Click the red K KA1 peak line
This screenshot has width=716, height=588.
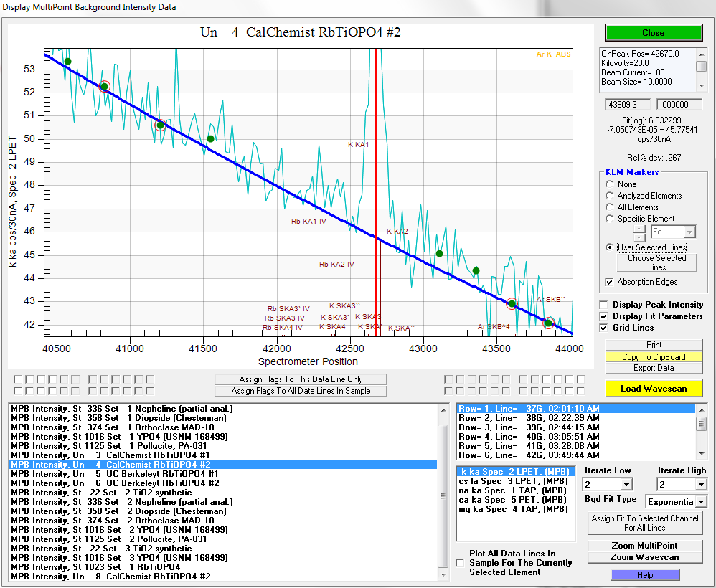(375, 179)
